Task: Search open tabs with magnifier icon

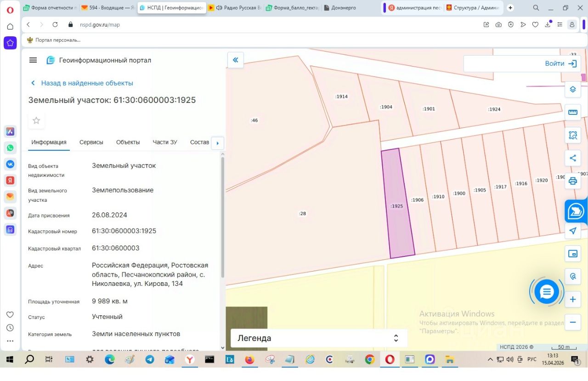Action: pyautogui.click(x=536, y=8)
